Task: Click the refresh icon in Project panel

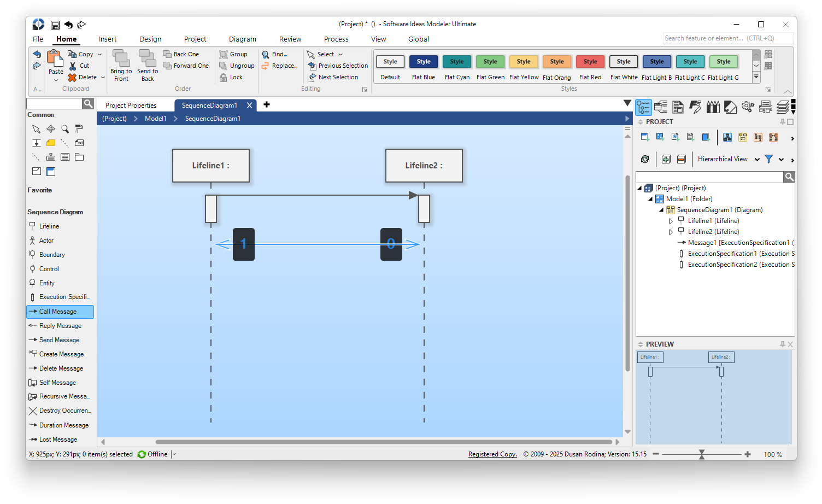Action: [x=645, y=159]
